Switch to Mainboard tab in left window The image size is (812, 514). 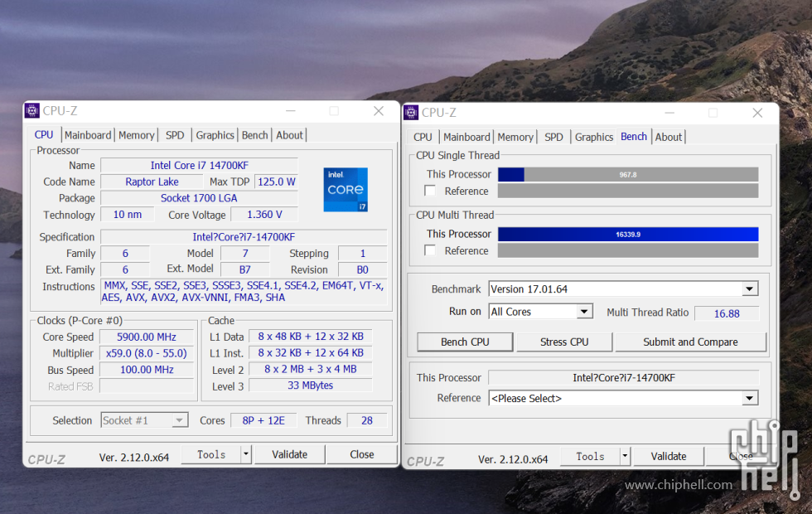pos(88,135)
